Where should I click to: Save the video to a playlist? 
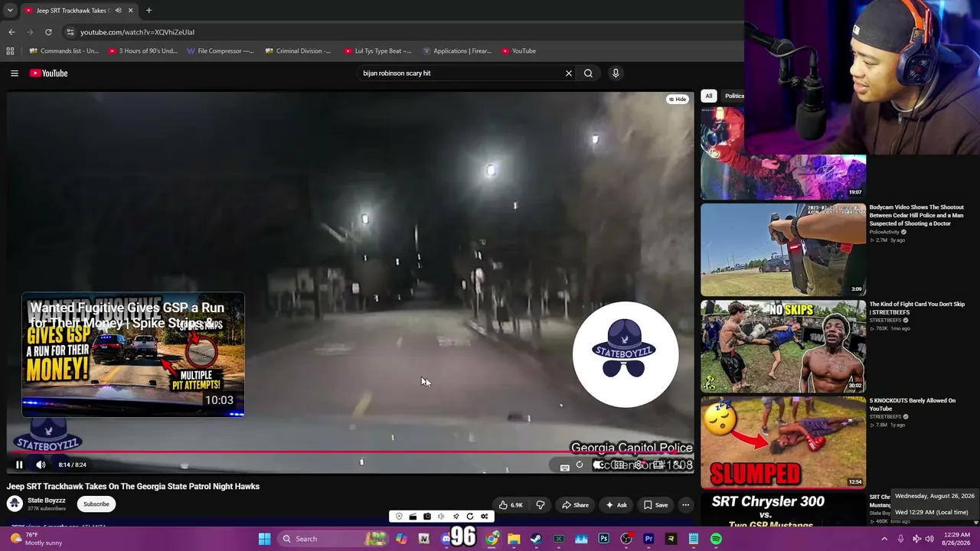click(655, 505)
